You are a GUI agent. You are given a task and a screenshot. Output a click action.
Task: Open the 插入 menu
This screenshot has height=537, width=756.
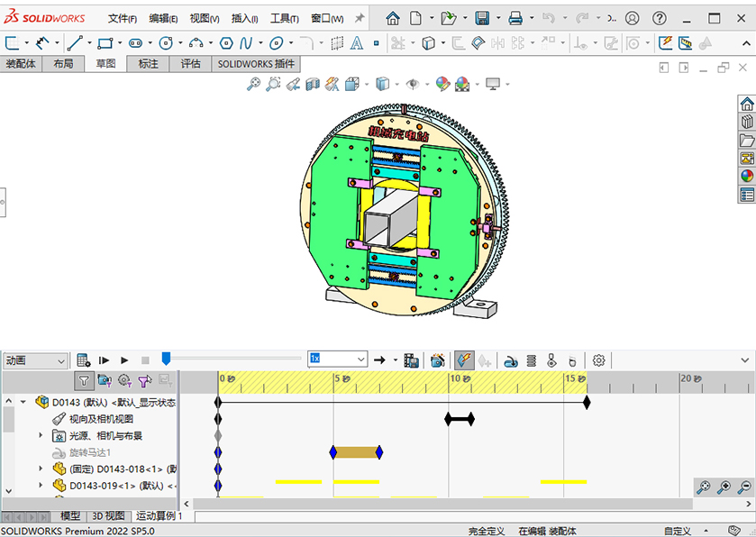tap(244, 18)
